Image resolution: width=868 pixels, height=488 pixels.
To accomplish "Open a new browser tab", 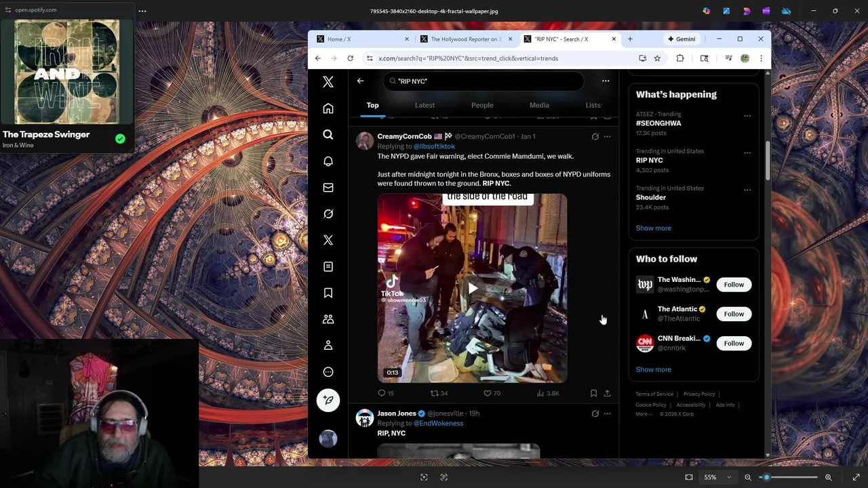I will pos(630,39).
